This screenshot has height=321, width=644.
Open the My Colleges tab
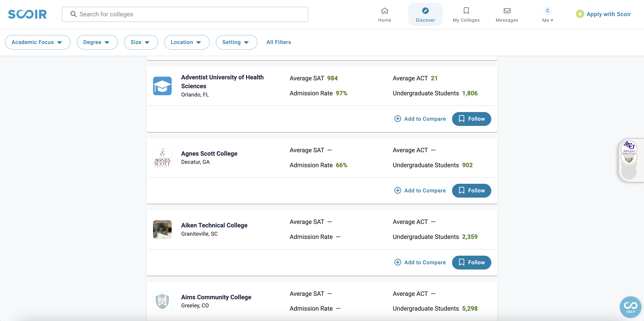[466, 14]
